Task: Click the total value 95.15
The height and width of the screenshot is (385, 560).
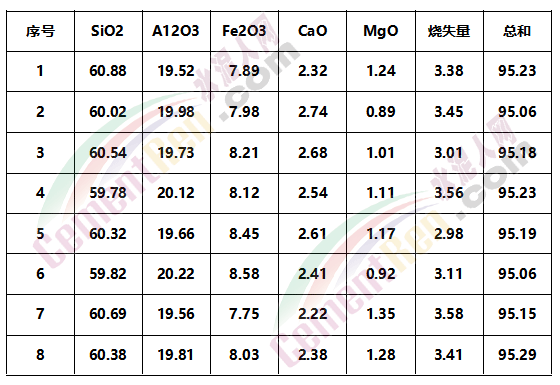Action: tap(517, 314)
